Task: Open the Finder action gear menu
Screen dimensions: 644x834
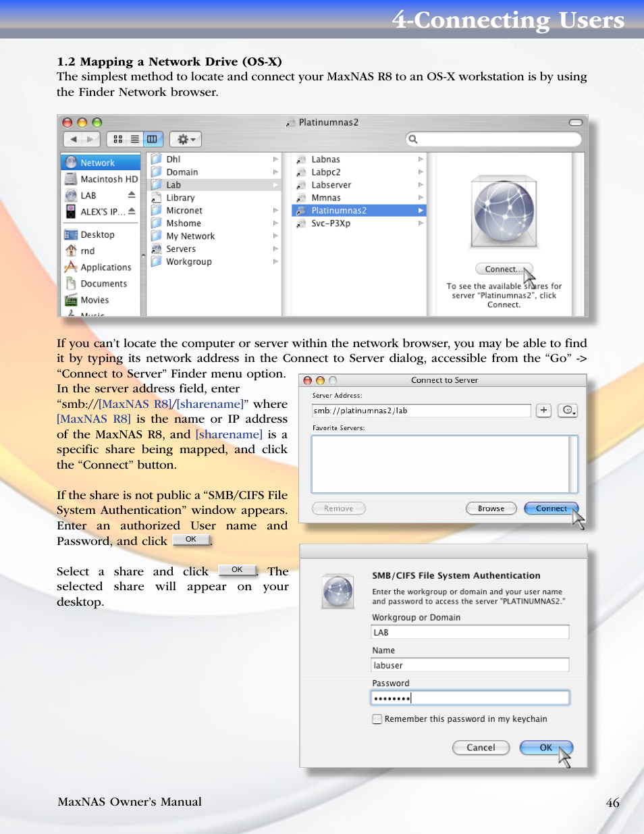Action: pos(186,139)
